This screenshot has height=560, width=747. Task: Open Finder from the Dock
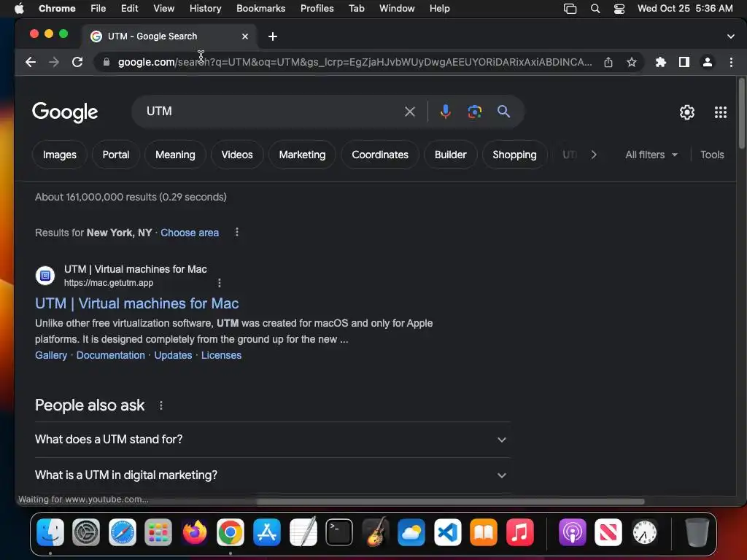coord(50,532)
